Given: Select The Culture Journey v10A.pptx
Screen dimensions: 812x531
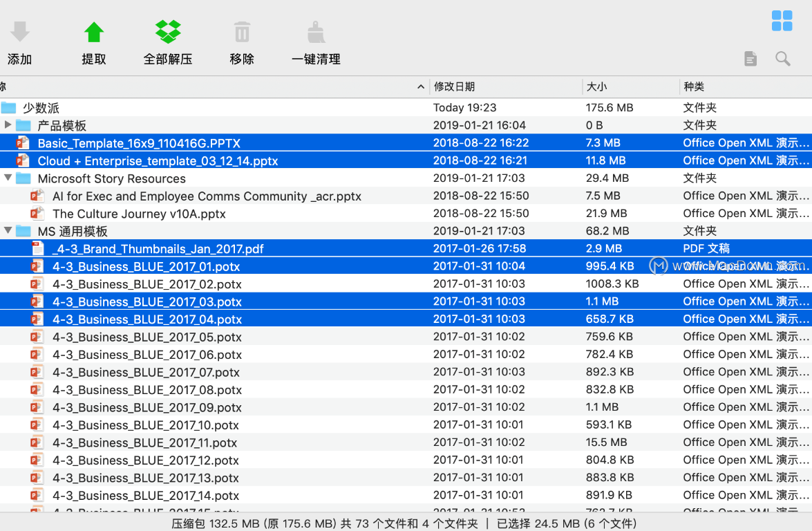Looking at the screenshot, I should (139, 214).
